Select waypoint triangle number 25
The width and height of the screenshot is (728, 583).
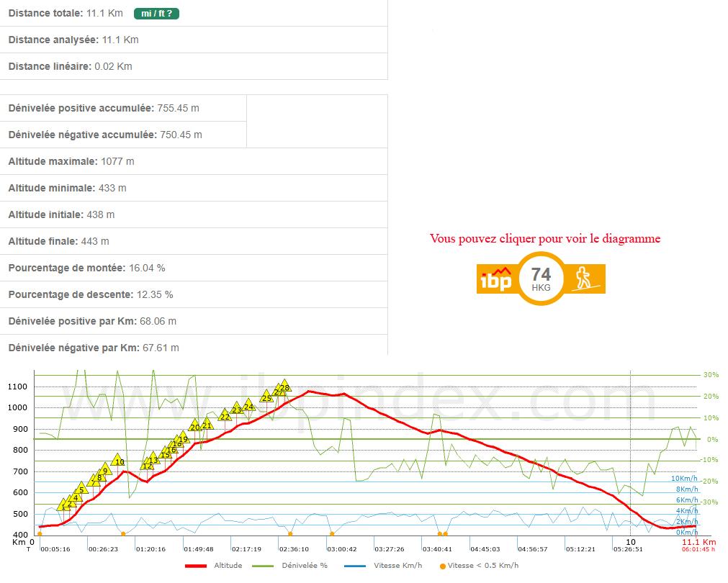click(x=266, y=397)
